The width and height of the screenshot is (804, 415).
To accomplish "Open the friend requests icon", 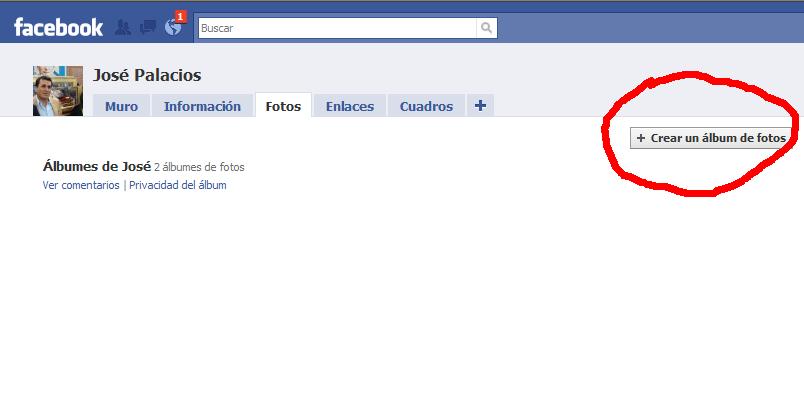I will (x=124, y=27).
